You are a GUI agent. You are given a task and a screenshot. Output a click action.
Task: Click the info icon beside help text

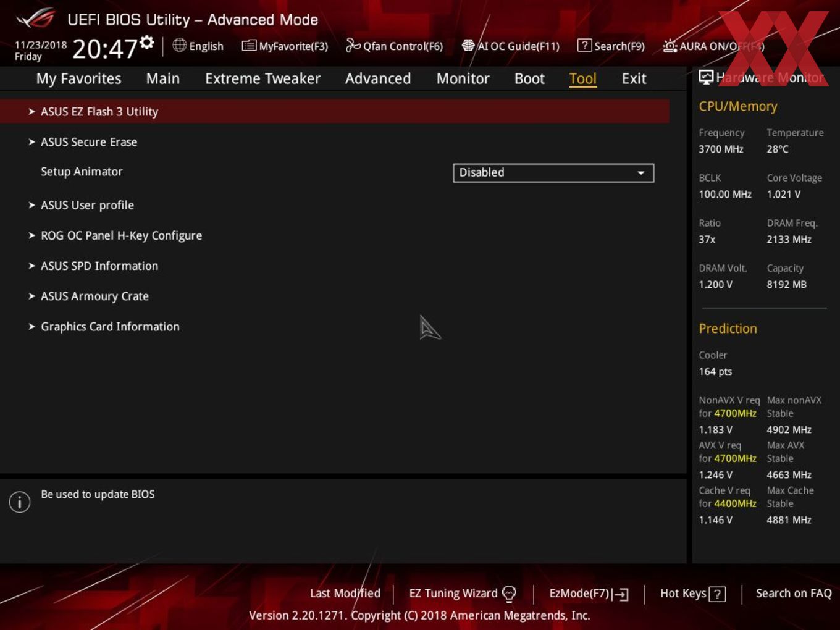[x=20, y=502]
